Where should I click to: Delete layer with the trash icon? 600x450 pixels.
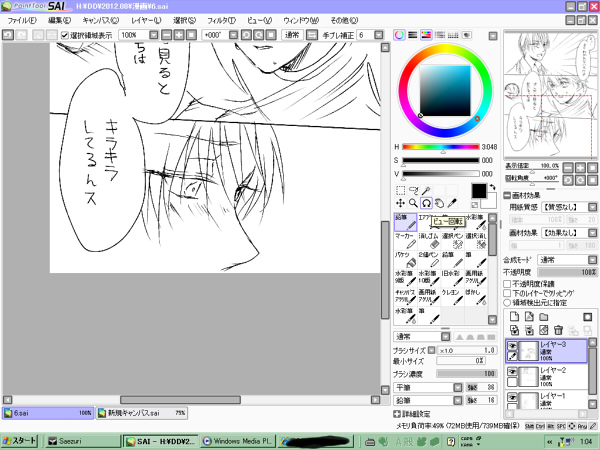(x=558, y=330)
